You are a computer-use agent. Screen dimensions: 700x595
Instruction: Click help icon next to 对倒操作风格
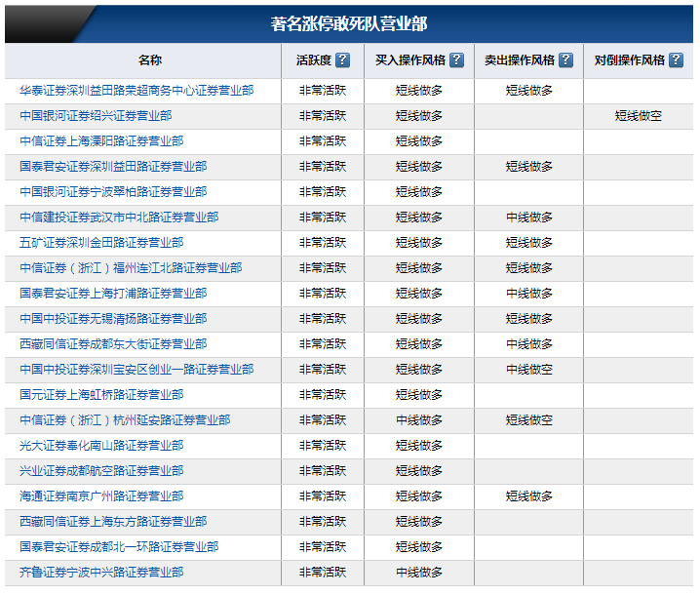click(x=677, y=59)
